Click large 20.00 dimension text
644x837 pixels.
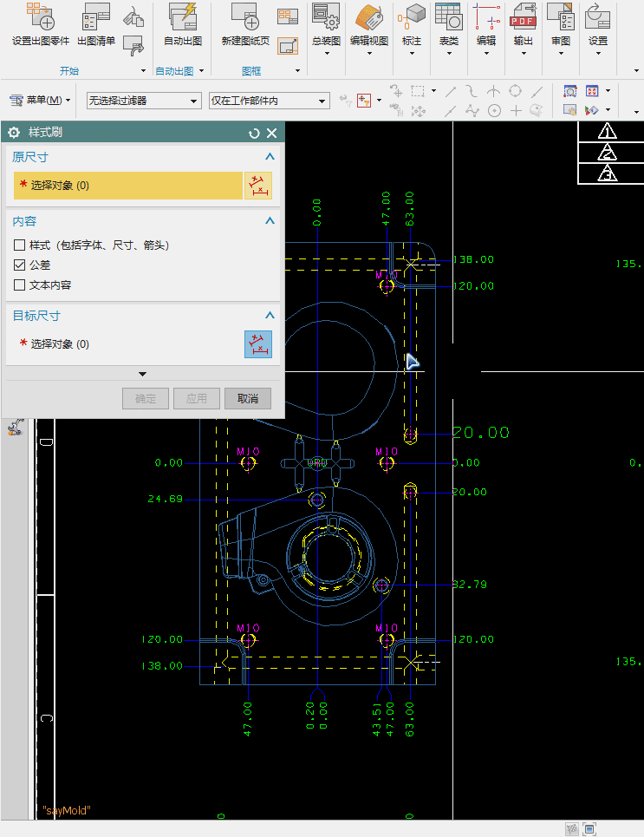click(481, 433)
